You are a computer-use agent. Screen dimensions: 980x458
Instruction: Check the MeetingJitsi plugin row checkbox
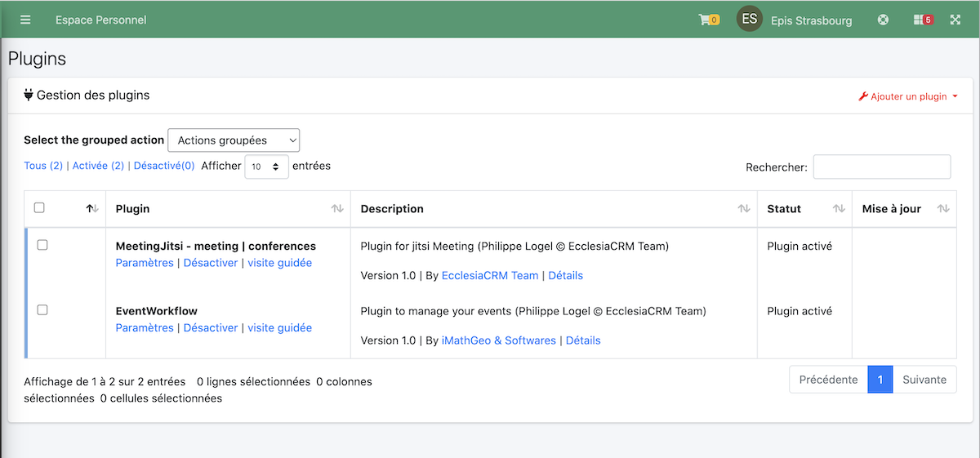coord(42,245)
